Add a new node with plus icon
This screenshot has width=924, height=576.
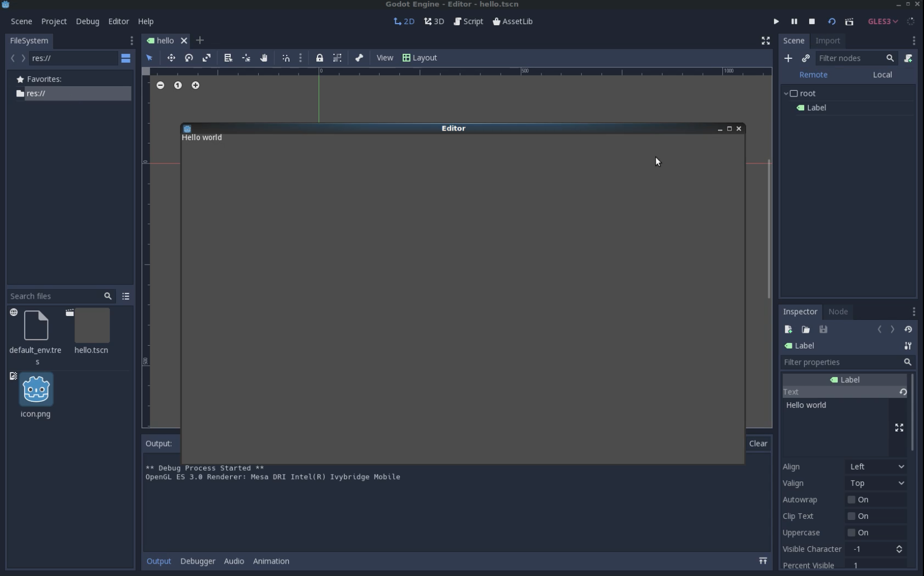coord(788,58)
